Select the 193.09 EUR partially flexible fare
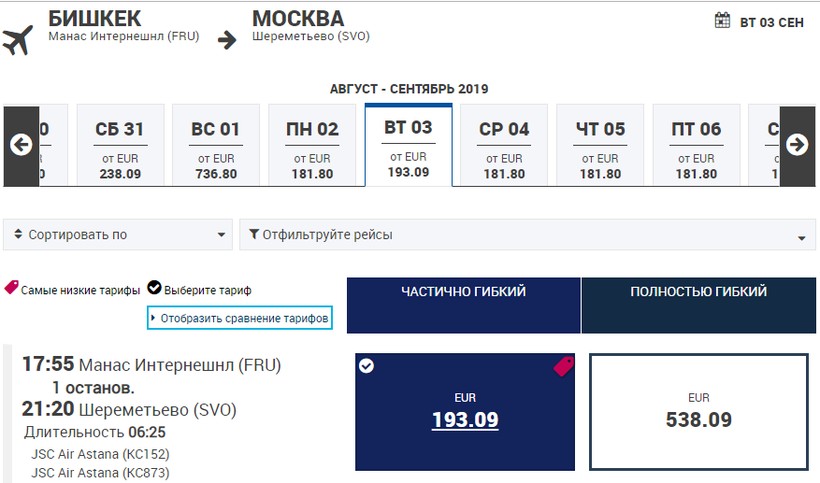This screenshot has height=483, width=820. click(465, 412)
